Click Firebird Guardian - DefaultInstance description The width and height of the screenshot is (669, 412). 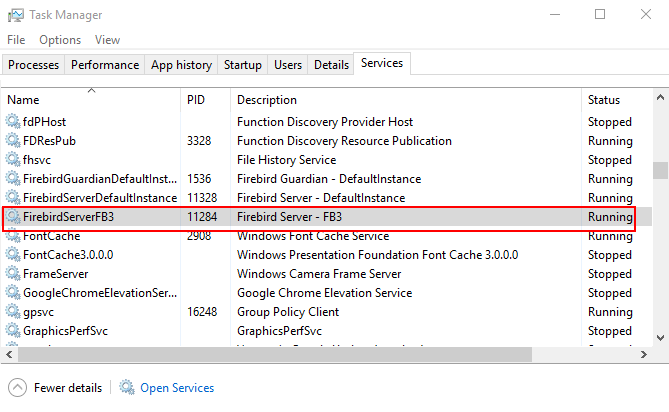click(329, 179)
